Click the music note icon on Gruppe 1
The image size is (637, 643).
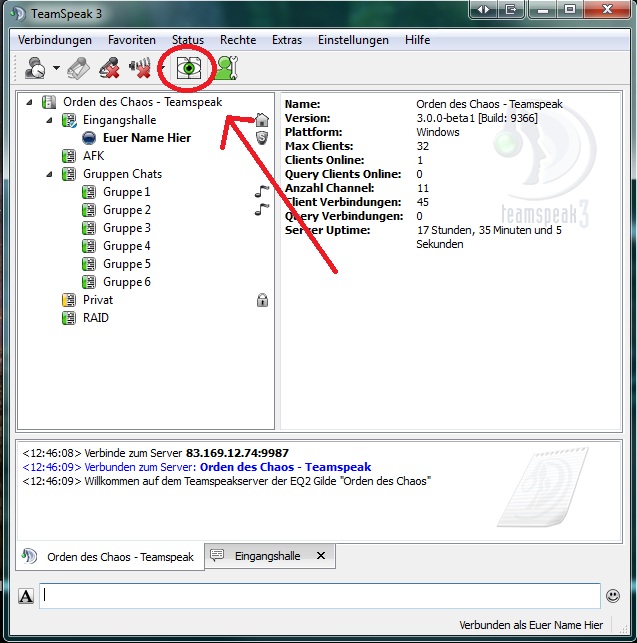pos(262,192)
